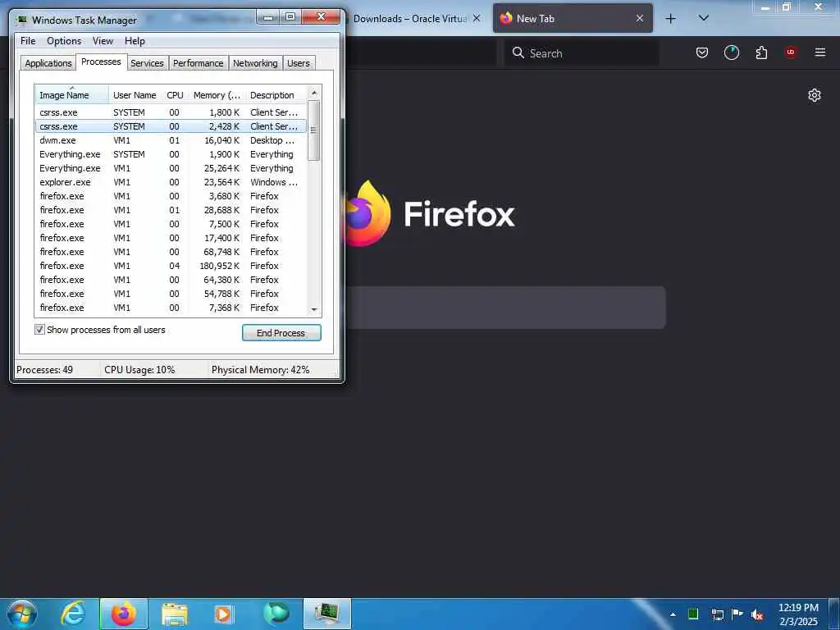Click the Task Manager title bar icon
The height and width of the screenshot is (630, 840).
[x=21, y=21]
